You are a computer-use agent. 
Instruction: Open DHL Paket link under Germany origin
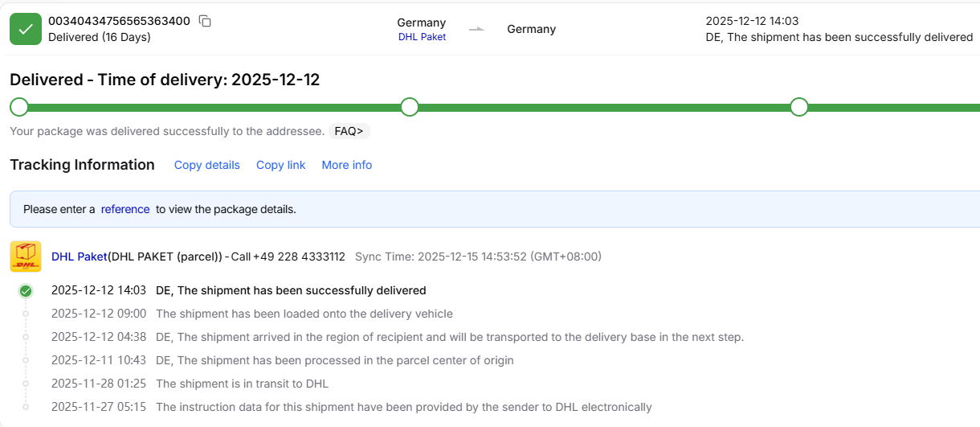tap(422, 37)
